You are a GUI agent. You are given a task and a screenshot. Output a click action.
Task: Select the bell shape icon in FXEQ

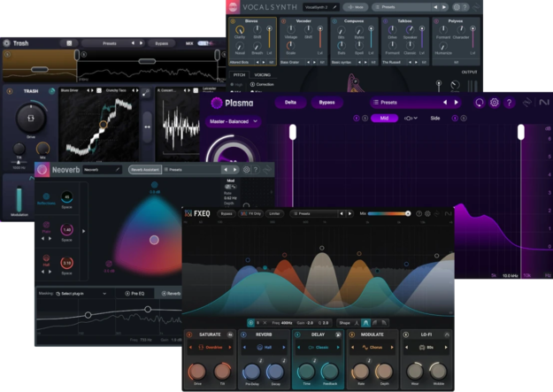(365, 322)
